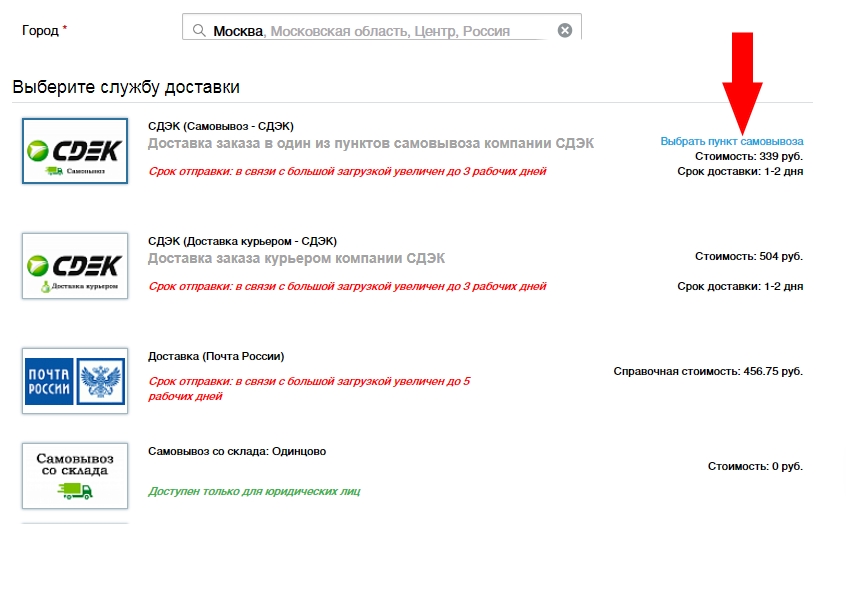Click the green Доступен только для юридических лиц note
This screenshot has width=846, height=600.
(x=254, y=492)
